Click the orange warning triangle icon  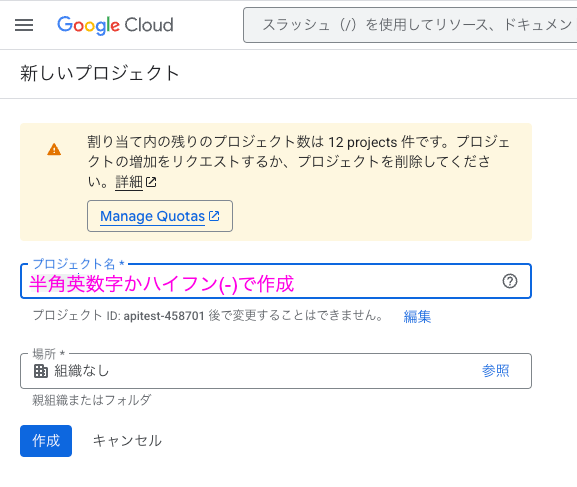54,149
